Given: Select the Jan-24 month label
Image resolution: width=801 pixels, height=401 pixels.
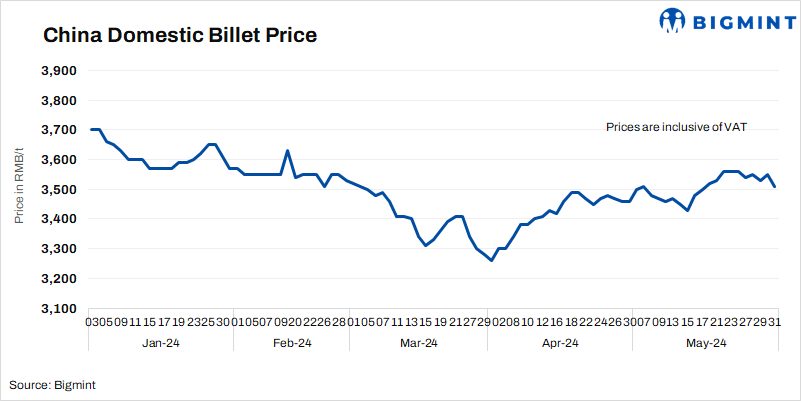Looking at the screenshot, I should pyautogui.click(x=160, y=343).
